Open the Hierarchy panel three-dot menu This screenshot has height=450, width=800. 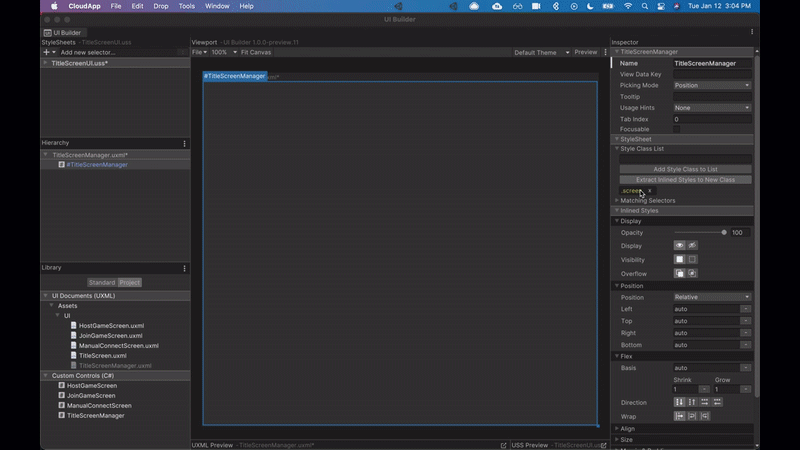pyautogui.click(x=184, y=144)
